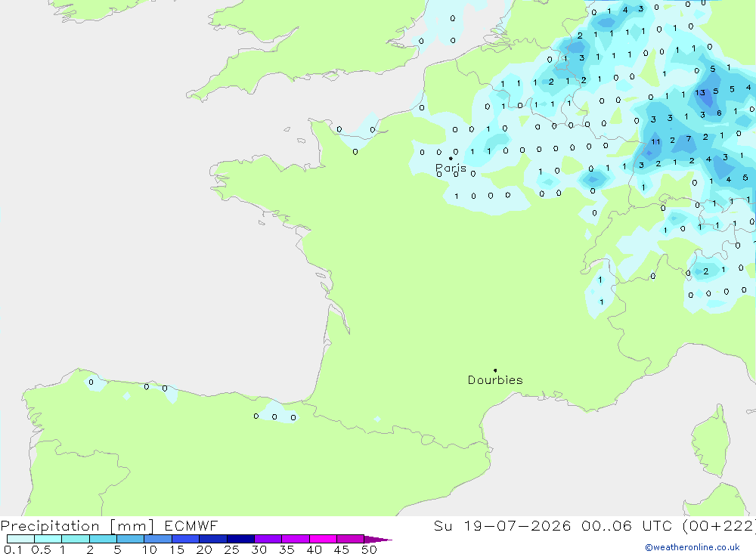Pick the 5–10 mm legend swatch
Viewport: 756px width, 554px height.
click(131, 539)
